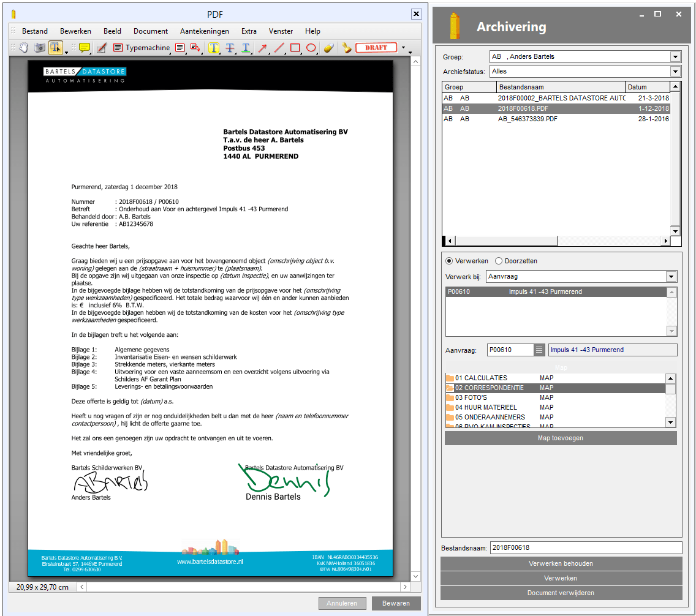Select file 2018F00618.PDF in list
Image resolution: width=696 pixels, height=616 pixels.
[x=556, y=108]
